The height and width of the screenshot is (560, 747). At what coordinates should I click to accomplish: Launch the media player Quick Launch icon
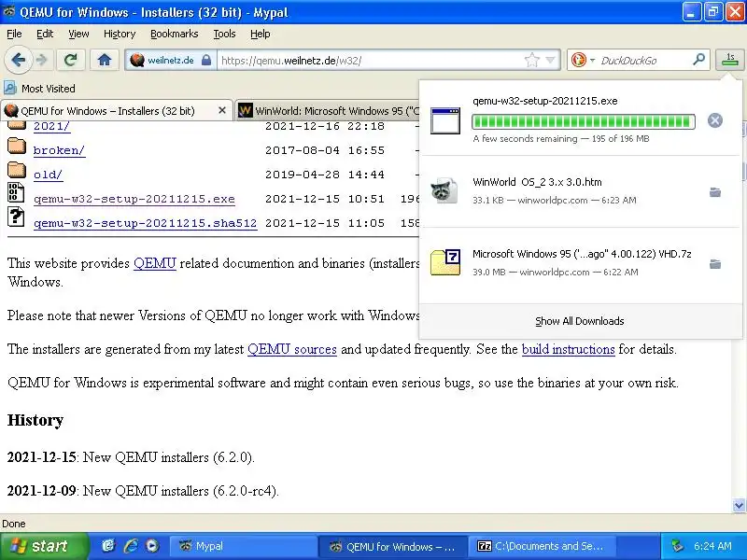[x=152, y=546]
